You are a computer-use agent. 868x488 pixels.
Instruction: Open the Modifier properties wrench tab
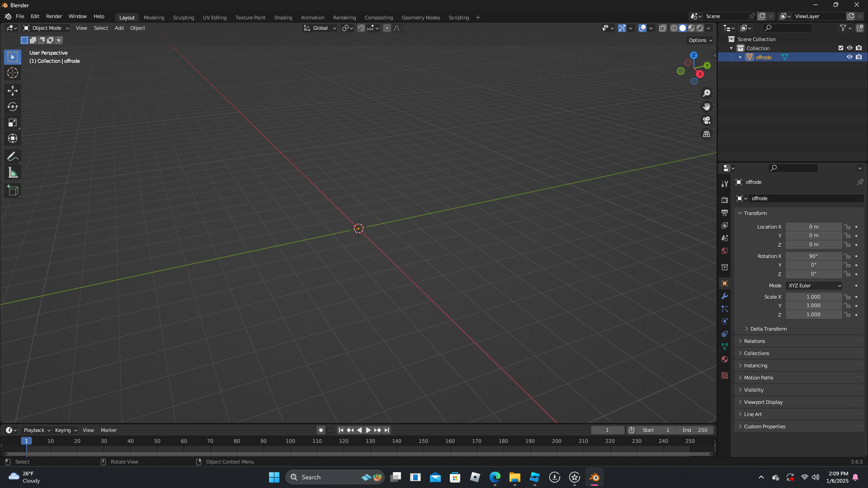pos(725,296)
